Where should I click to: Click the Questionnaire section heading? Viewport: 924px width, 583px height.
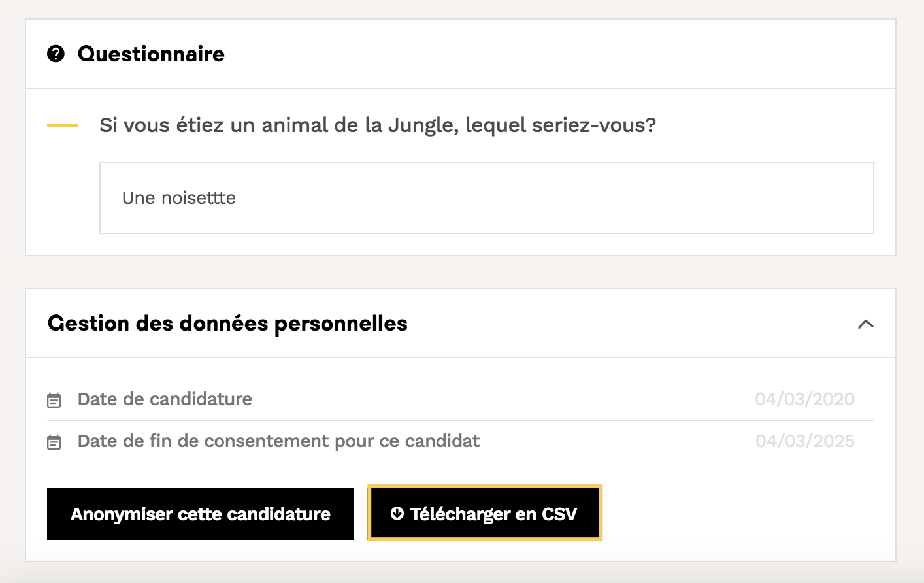pyautogui.click(x=151, y=54)
